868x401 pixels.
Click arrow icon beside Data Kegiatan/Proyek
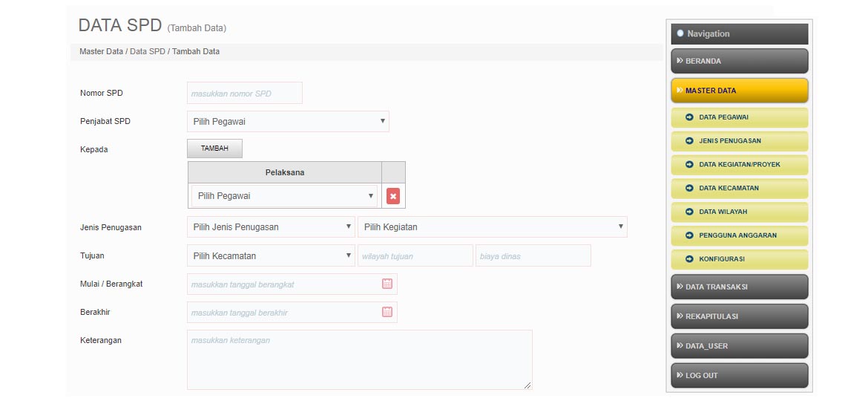(x=689, y=165)
